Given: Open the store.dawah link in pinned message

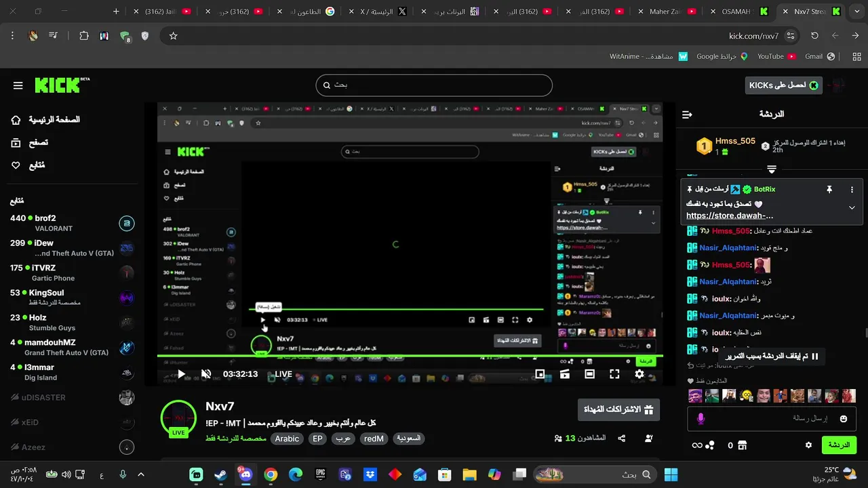Looking at the screenshot, I should 730,216.
